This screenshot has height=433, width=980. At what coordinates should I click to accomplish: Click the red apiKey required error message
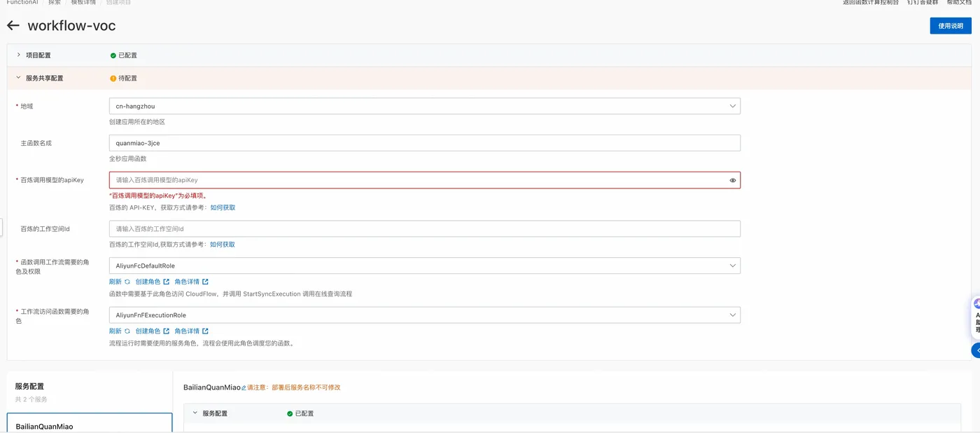tap(158, 196)
